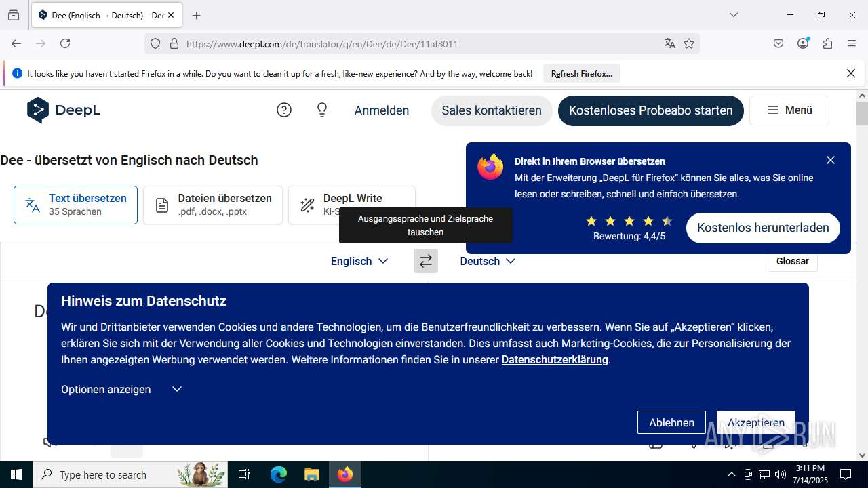This screenshot has width=868, height=488.
Task: Click Kostenlos herunterladen button
Action: click(x=763, y=228)
